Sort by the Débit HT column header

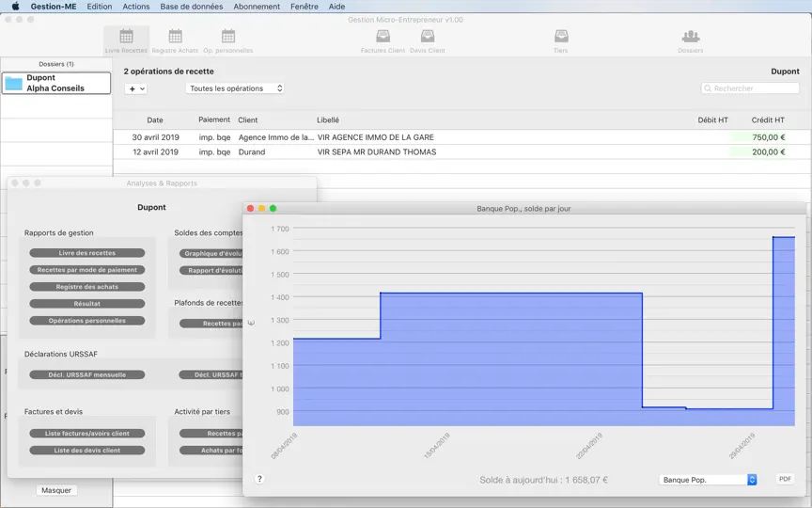pos(712,119)
